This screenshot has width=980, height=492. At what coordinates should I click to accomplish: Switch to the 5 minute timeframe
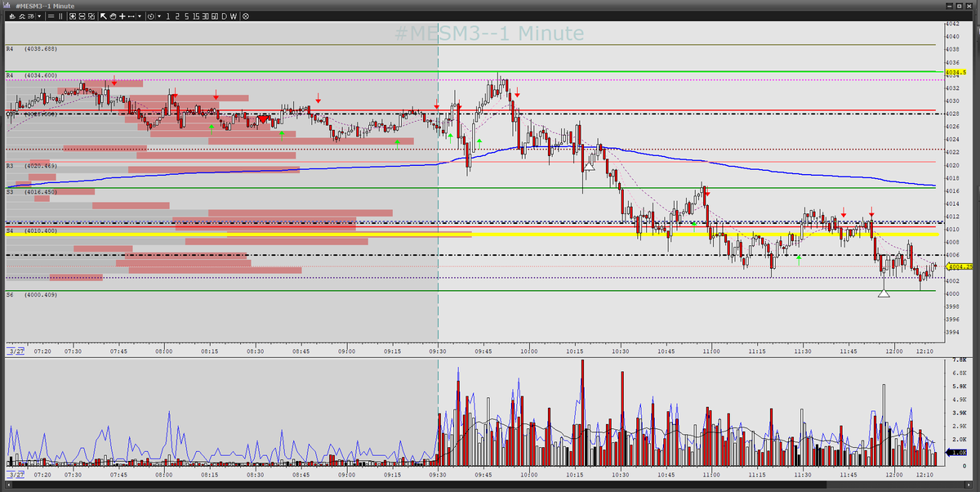(186, 16)
